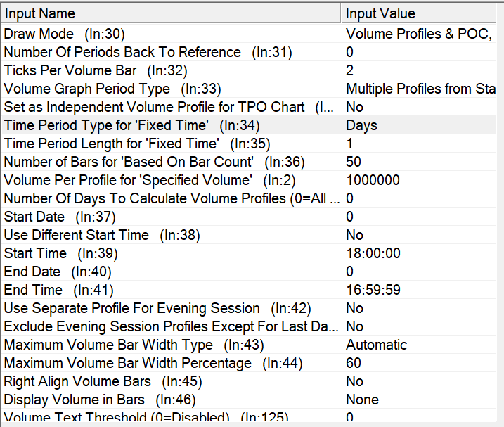Edit Start Time value 18:00:00

click(x=419, y=253)
